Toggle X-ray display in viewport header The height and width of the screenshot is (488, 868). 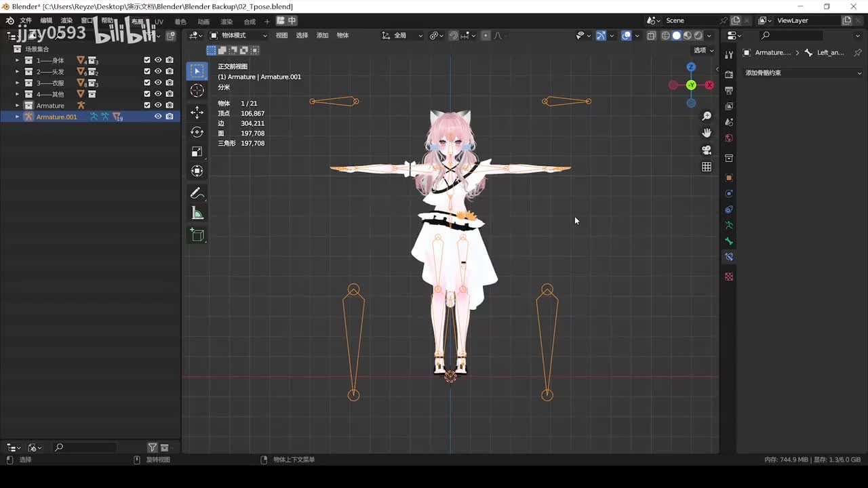651,35
